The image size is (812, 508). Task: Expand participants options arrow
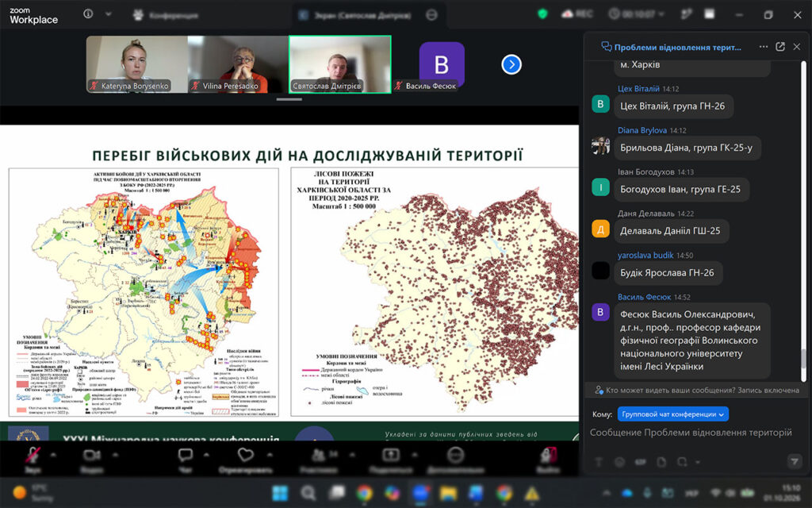pos(352,455)
